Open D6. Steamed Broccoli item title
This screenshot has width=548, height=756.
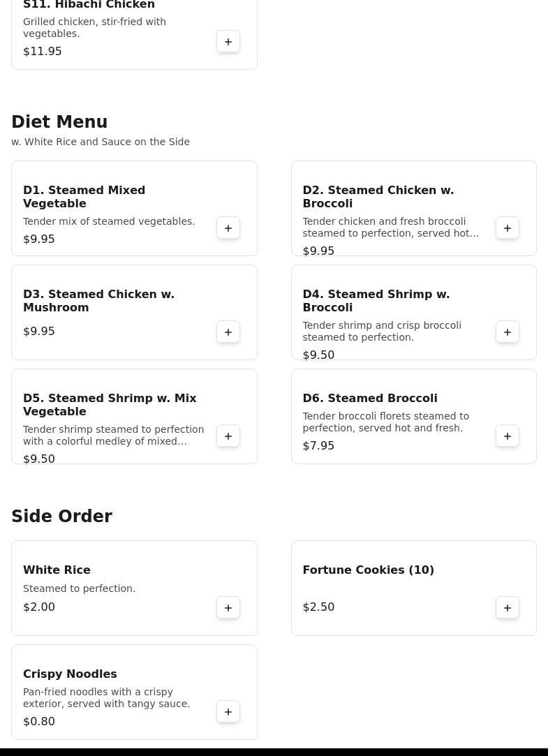click(x=369, y=399)
